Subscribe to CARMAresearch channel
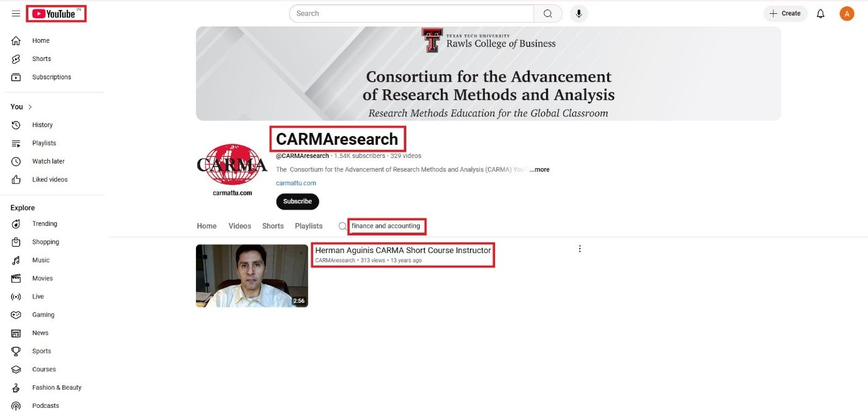The height and width of the screenshot is (418, 868). [297, 201]
